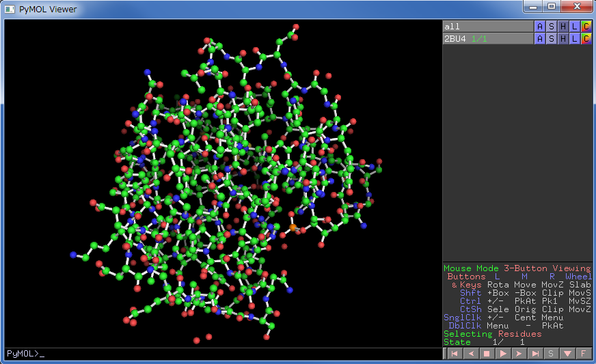Viewport: 596px width, 364px height.
Task: Toggle fullscreen with the F button
Action: coord(583,354)
